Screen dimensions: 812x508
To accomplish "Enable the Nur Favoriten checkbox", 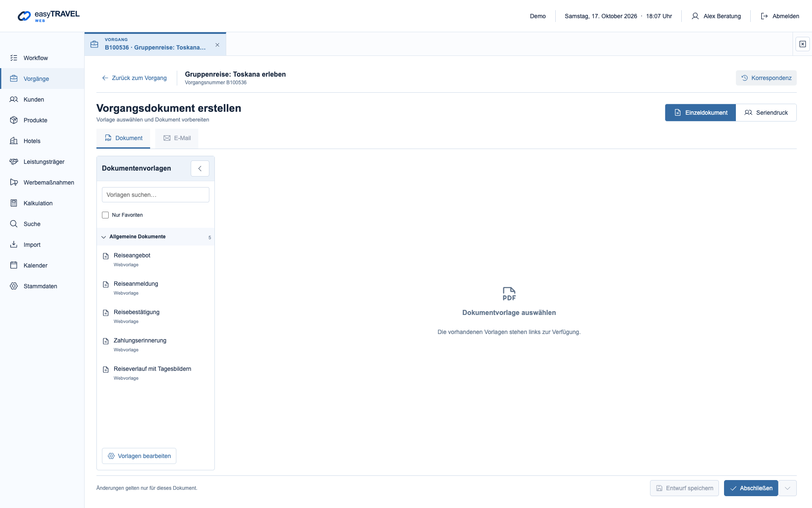I will (105, 215).
